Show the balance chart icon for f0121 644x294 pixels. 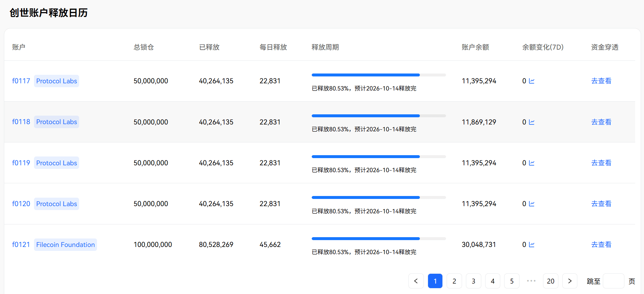532,245
